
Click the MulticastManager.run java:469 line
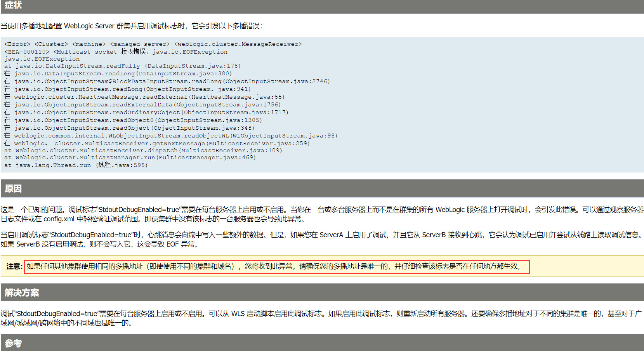pyautogui.click(x=130, y=158)
